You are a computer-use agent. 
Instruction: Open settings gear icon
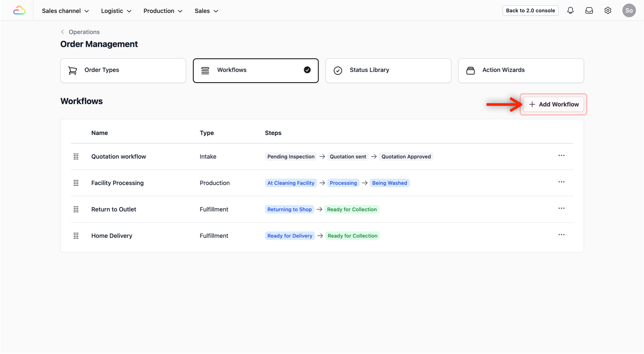(608, 11)
